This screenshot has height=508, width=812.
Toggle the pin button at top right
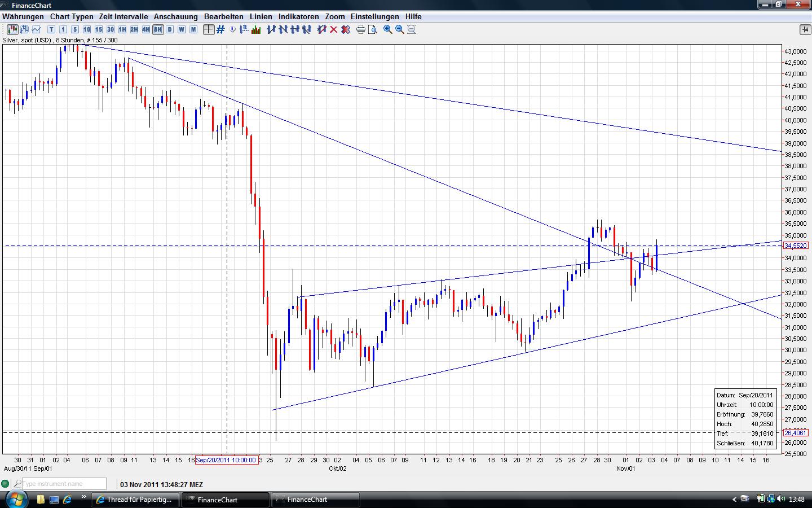[805, 29]
